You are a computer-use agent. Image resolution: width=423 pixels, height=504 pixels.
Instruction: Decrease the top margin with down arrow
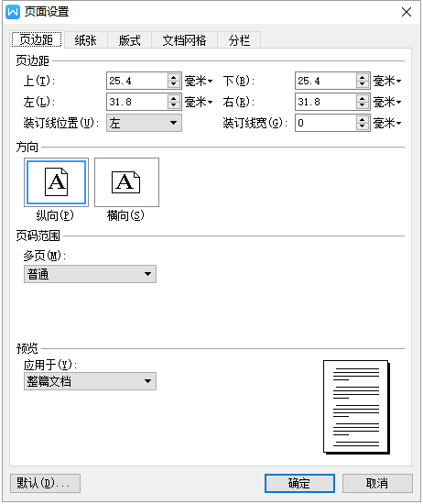tap(174, 84)
